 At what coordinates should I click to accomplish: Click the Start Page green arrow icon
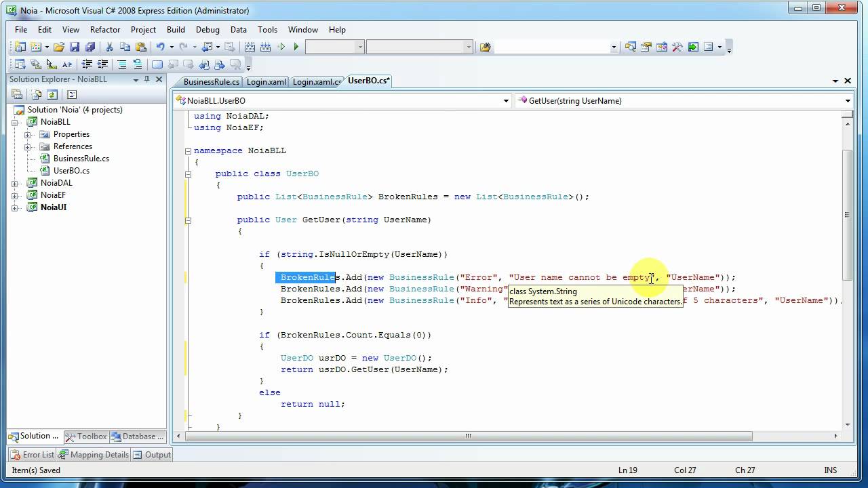[x=693, y=47]
